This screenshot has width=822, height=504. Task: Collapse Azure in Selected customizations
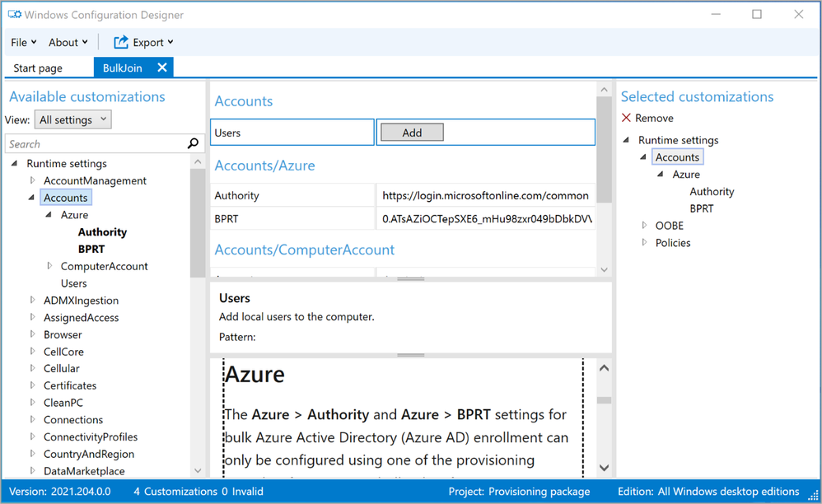point(661,174)
